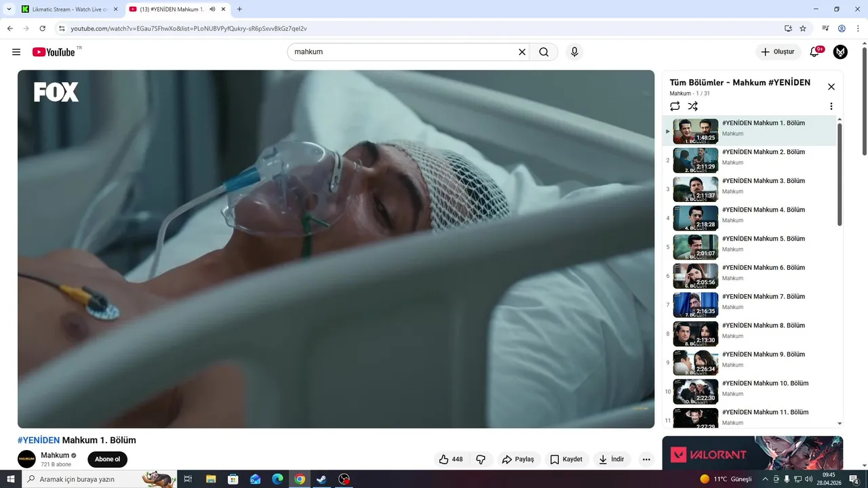
Task: Close the Likmatic Stream tab
Action: pos(115,9)
